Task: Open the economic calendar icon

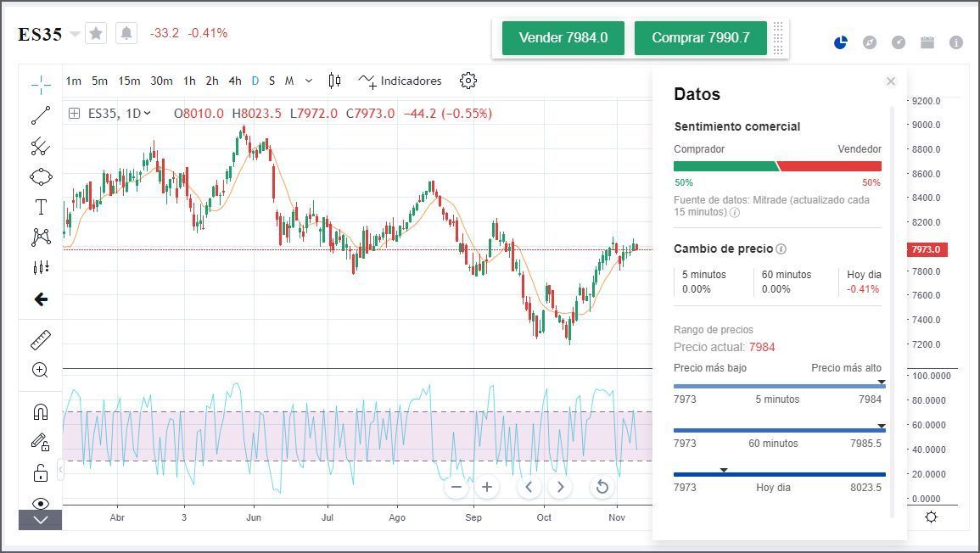Action: (927, 41)
